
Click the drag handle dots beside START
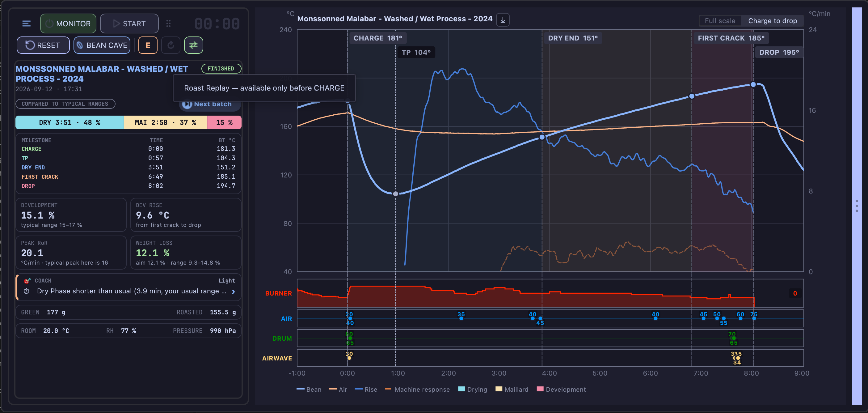coord(168,23)
